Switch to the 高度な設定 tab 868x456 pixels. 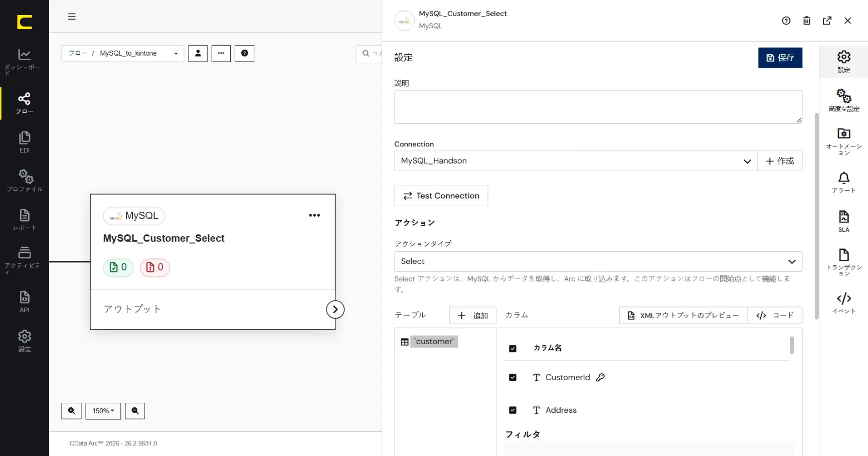click(x=844, y=100)
